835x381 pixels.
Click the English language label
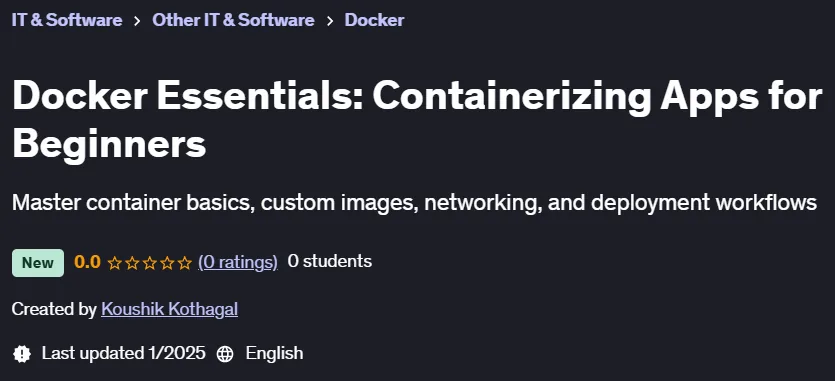[x=274, y=353]
